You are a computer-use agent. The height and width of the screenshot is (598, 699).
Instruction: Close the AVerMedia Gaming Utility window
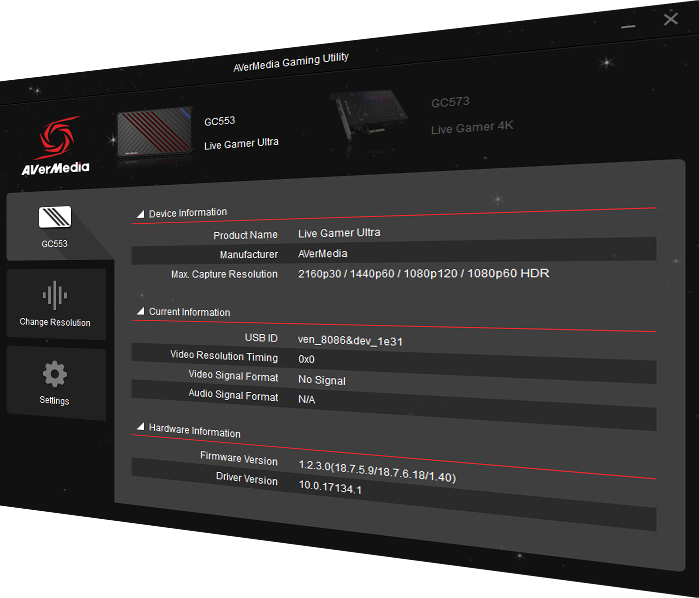coord(671,19)
